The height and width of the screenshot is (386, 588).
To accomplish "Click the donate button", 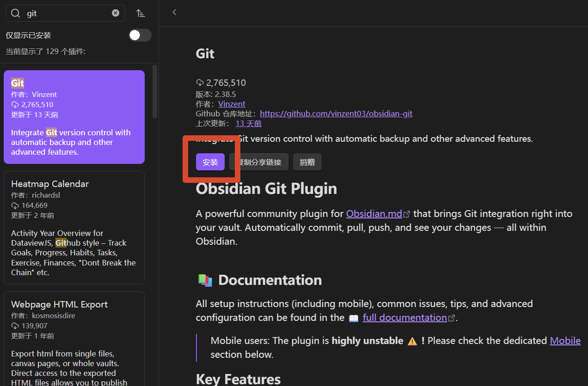I will click(x=307, y=162).
